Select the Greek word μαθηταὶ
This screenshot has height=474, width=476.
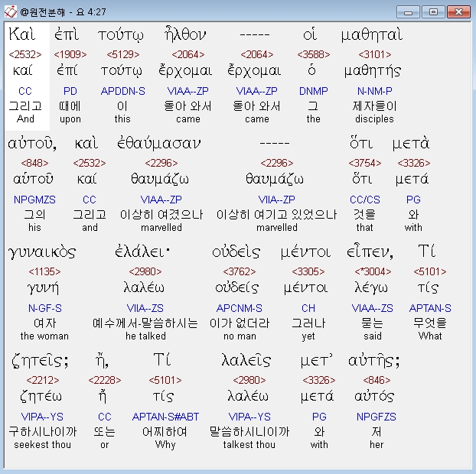[372, 35]
